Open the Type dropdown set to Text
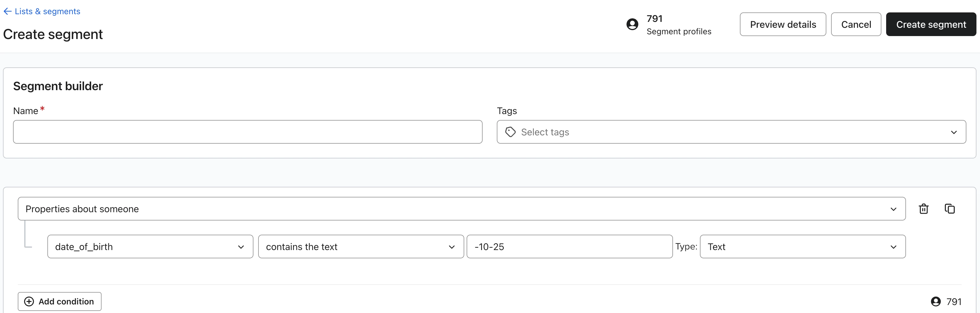980x313 pixels. pyautogui.click(x=802, y=246)
